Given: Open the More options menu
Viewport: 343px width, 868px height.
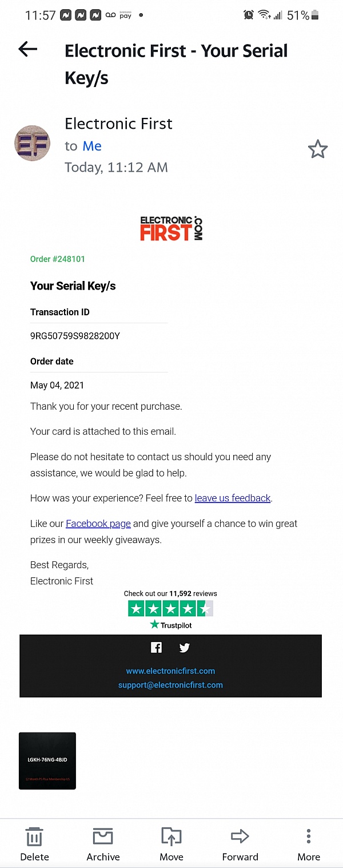Looking at the screenshot, I should (309, 844).
